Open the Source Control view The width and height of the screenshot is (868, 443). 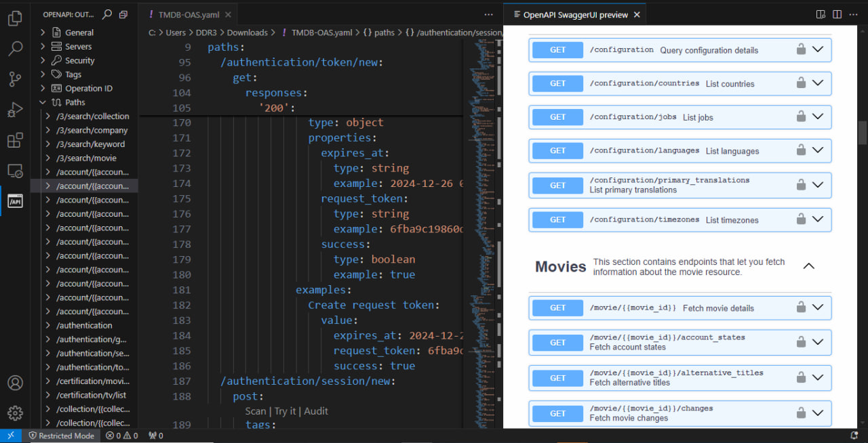pyautogui.click(x=15, y=79)
